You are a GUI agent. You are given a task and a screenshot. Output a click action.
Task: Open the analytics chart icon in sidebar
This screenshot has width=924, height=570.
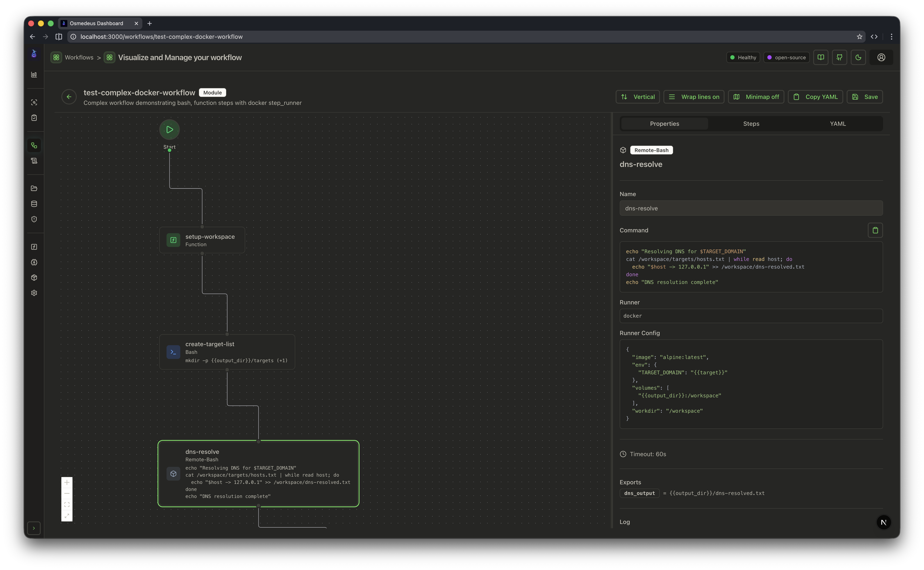click(34, 74)
